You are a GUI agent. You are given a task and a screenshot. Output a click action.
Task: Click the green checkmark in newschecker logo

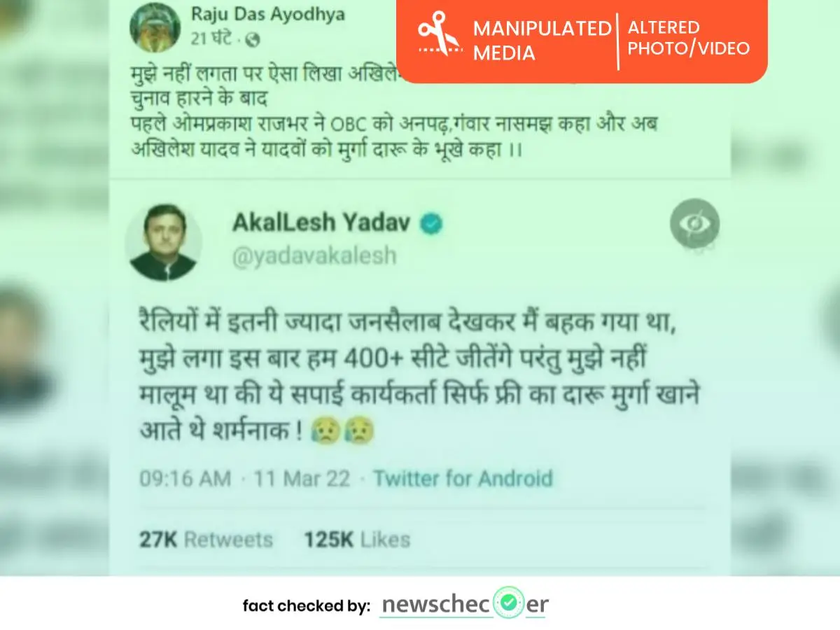(x=509, y=603)
